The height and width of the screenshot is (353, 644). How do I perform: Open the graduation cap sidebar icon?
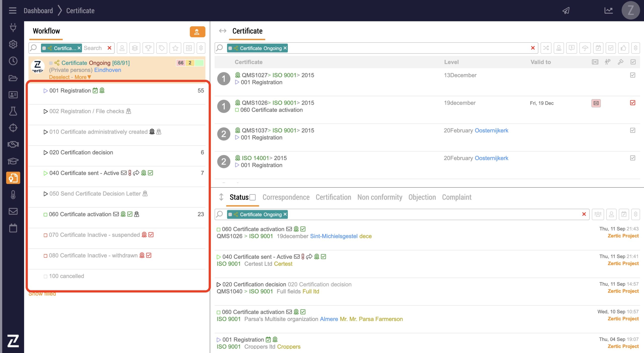[13, 161]
